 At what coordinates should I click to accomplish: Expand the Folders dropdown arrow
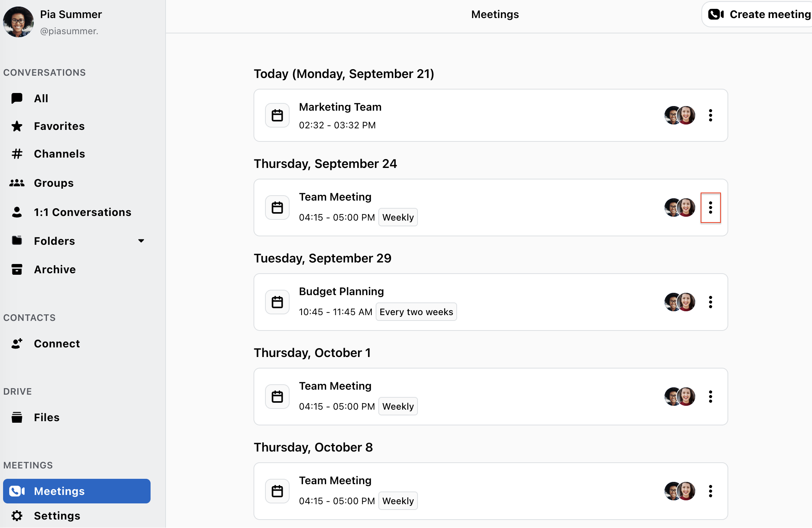point(141,241)
